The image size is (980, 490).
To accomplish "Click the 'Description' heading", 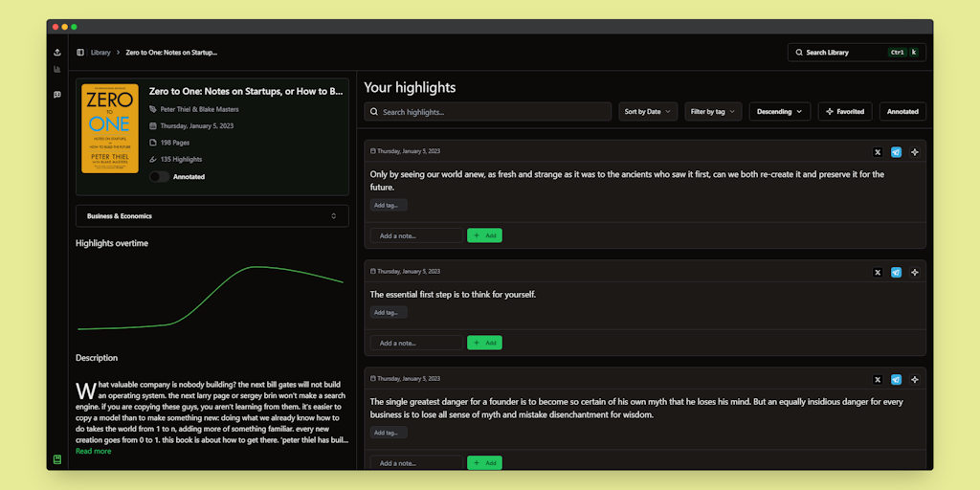I will coord(97,358).
